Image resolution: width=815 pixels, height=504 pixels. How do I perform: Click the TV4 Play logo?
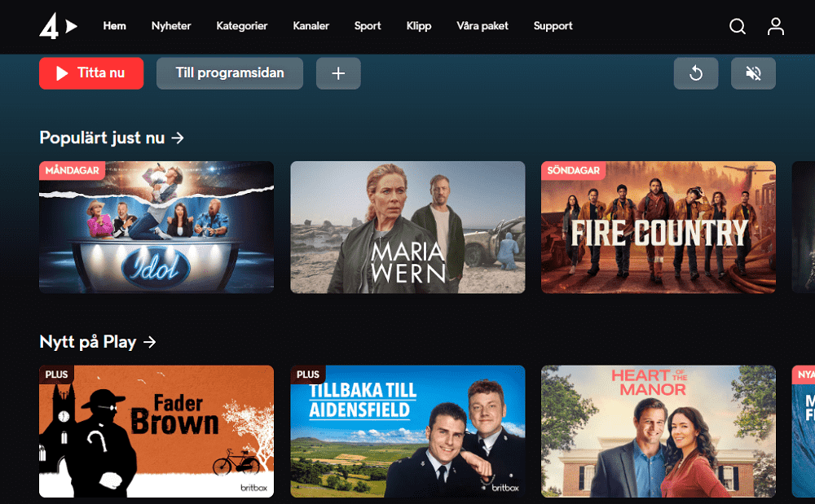coord(58,27)
